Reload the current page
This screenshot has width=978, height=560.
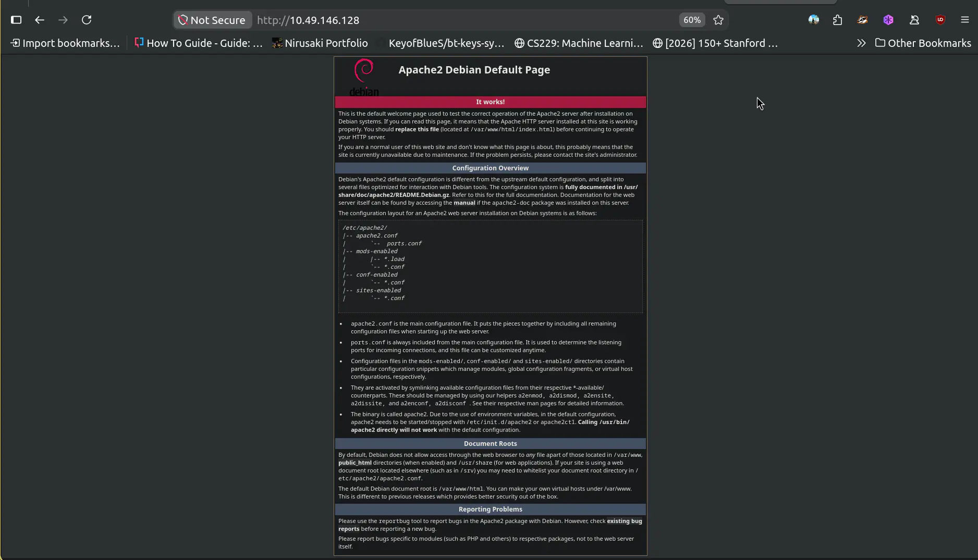pyautogui.click(x=87, y=20)
